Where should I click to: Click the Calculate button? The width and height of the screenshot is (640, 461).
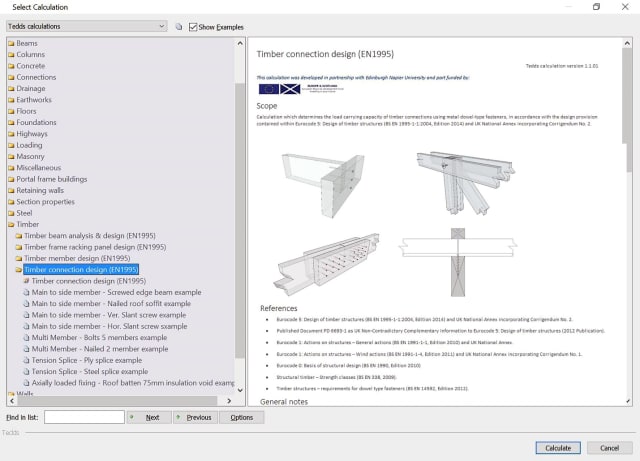pos(558,448)
